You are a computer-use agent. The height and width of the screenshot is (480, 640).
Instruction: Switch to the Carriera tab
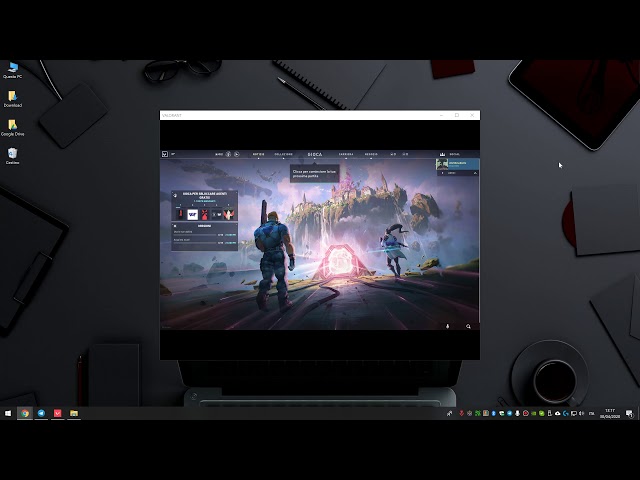tap(346, 154)
